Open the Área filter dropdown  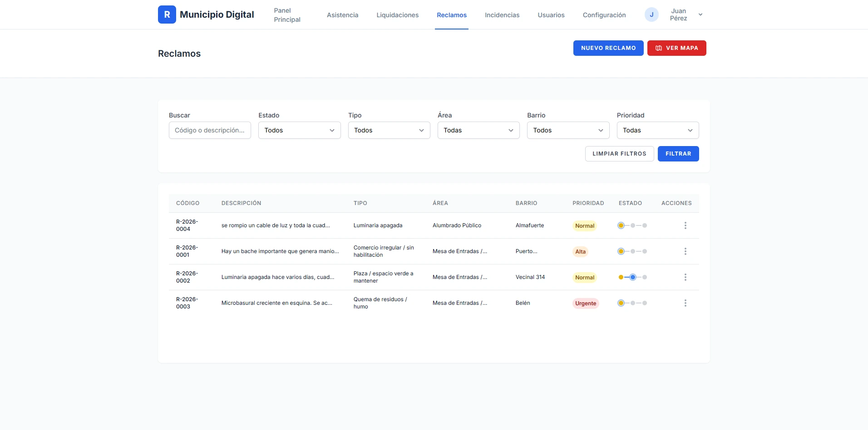tap(478, 130)
